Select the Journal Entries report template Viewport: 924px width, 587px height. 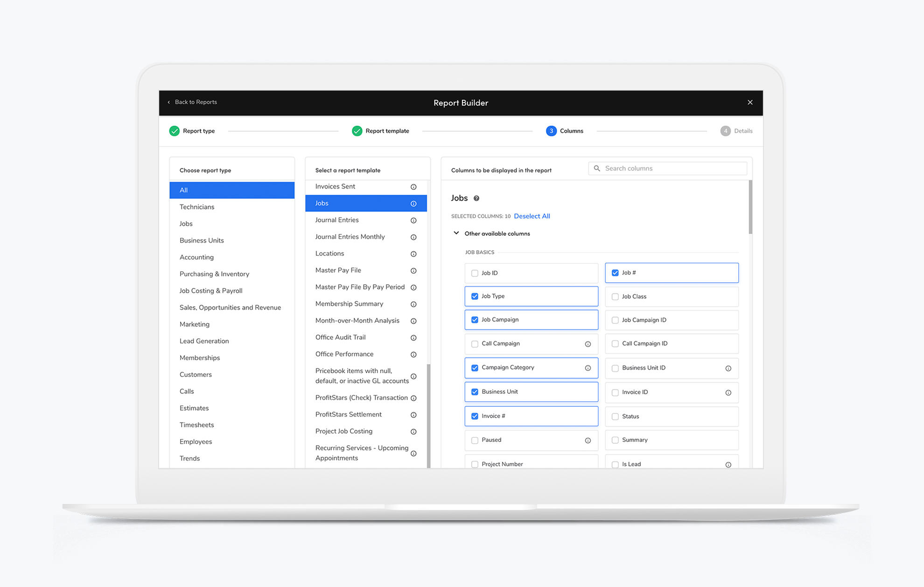pyautogui.click(x=337, y=220)
